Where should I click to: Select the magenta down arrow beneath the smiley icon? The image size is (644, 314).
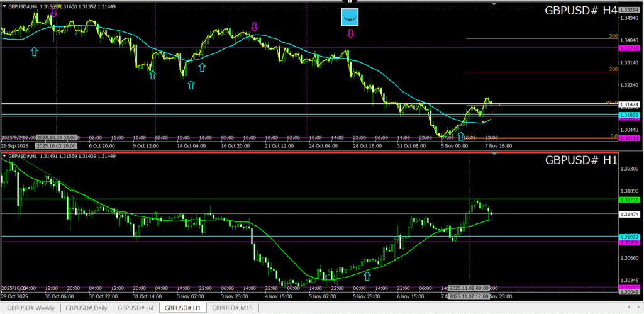pyautogui.click(x=350, y=34)
